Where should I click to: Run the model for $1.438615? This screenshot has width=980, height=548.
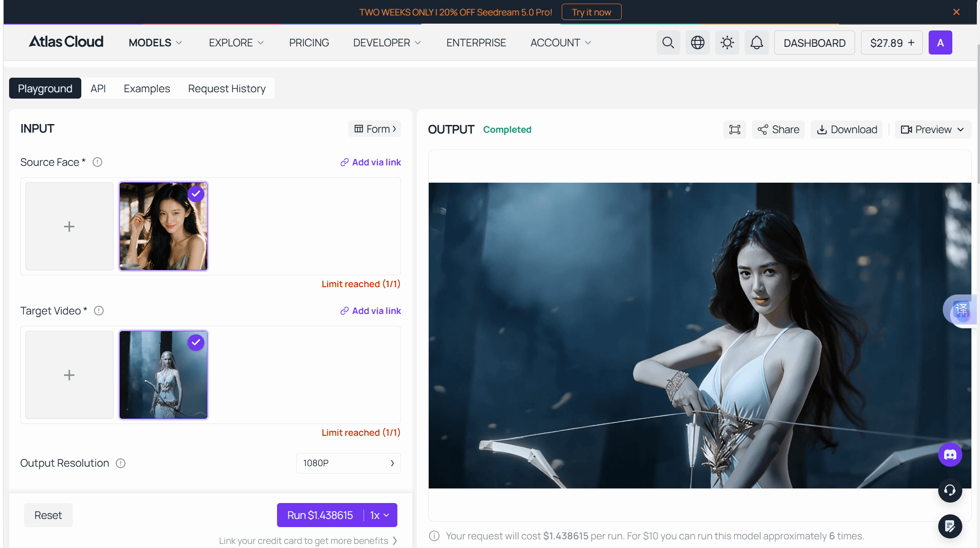click(x=320, y=515)
